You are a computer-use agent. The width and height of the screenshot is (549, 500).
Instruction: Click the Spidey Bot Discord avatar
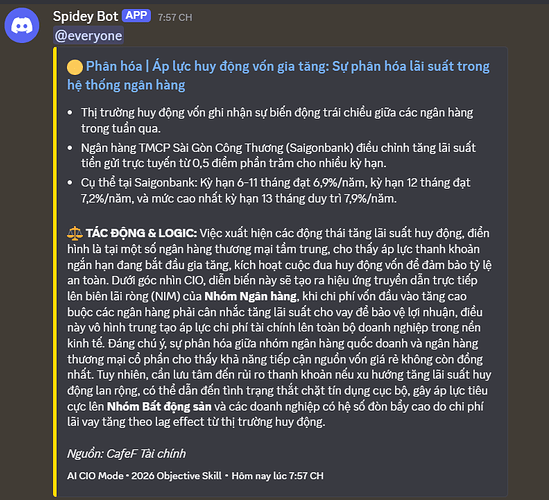click(x=22, y=26)
